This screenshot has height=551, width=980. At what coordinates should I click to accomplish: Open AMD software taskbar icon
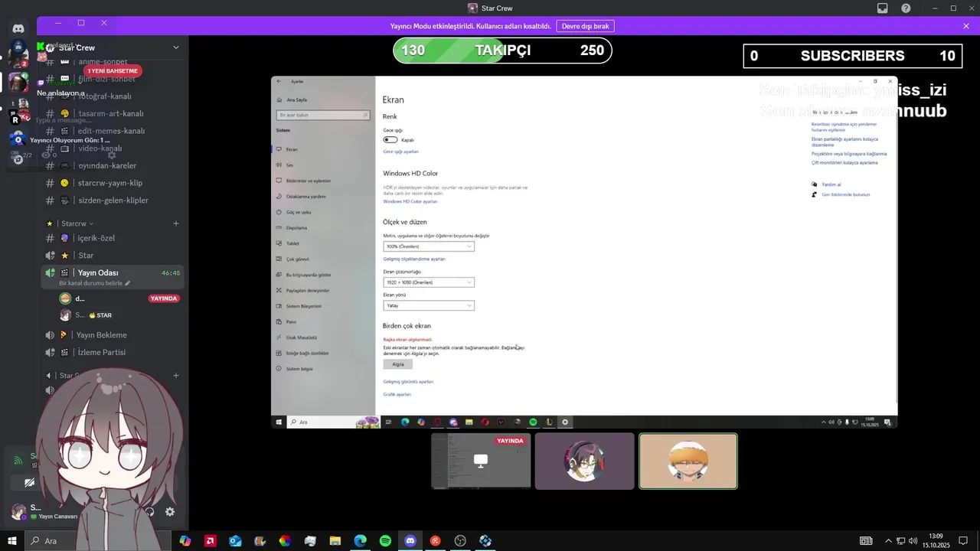click(x=210, y=541)
